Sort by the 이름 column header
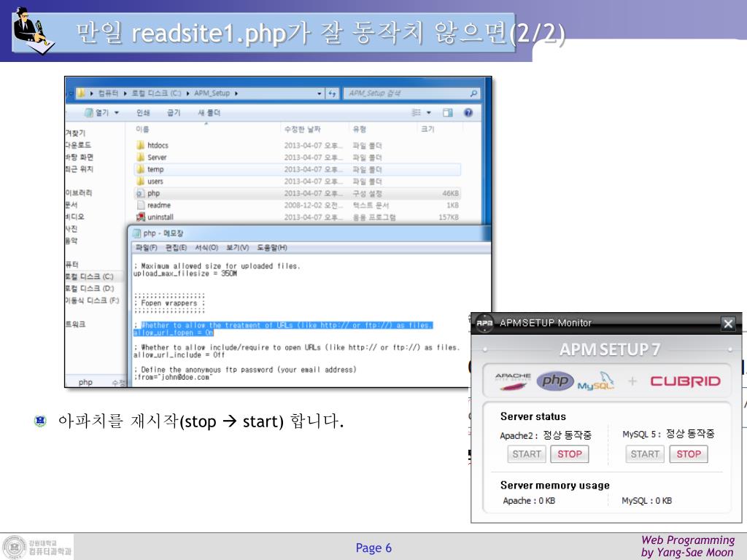The width and height of the screenshot is (747, 560). (x=142, y=129)
